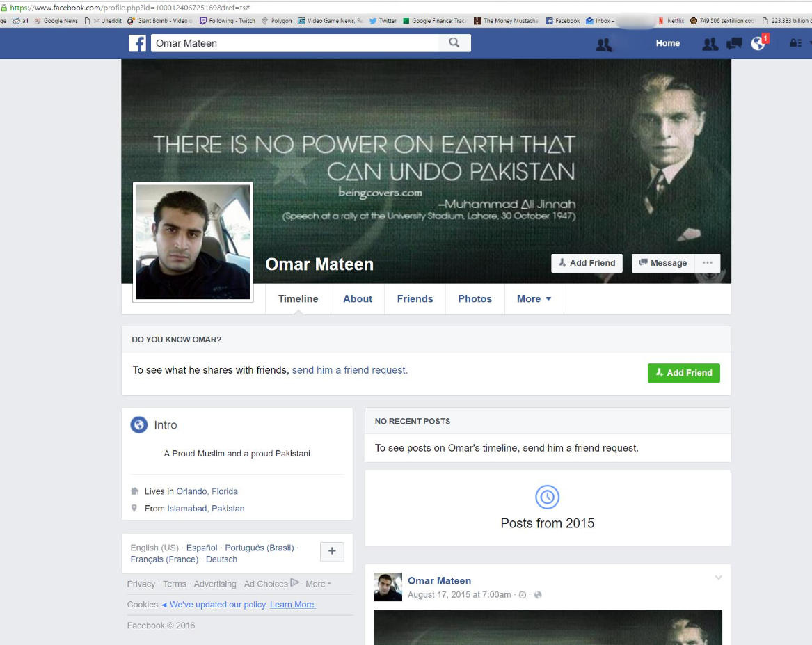
Task: Switch language to Español
Action: click(x=202, y=548)
